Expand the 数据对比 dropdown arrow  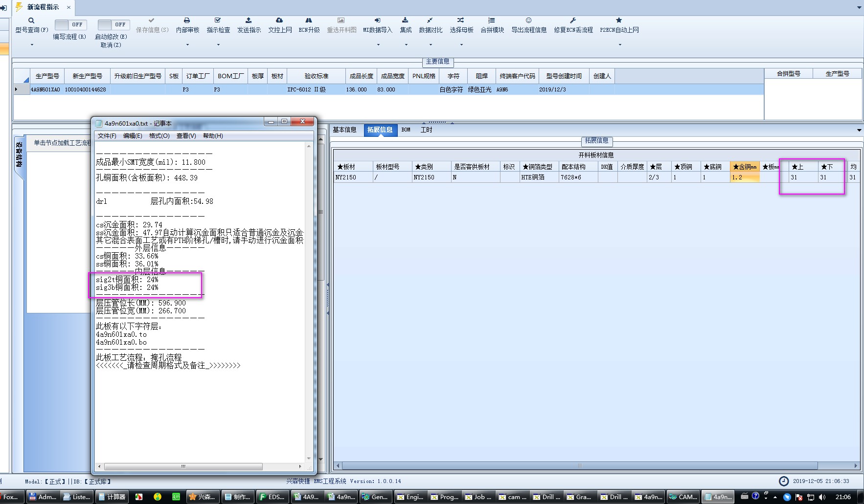pos(431,45)
